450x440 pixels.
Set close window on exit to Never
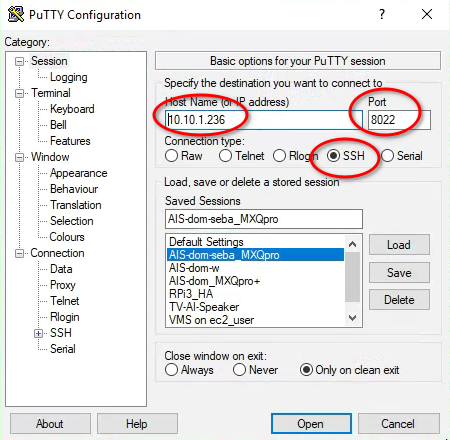coord(239,370)
